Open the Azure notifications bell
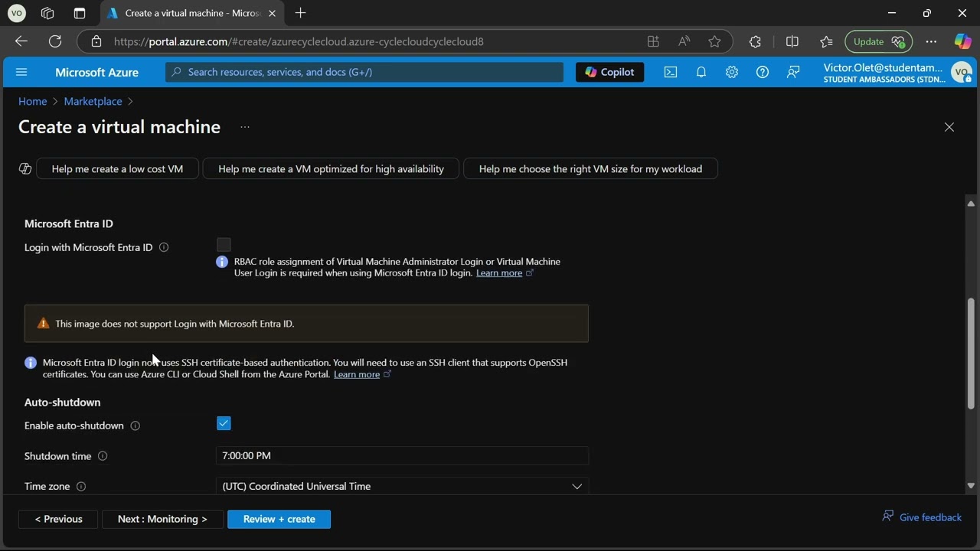The image size is (980, 551). [701, 72]
